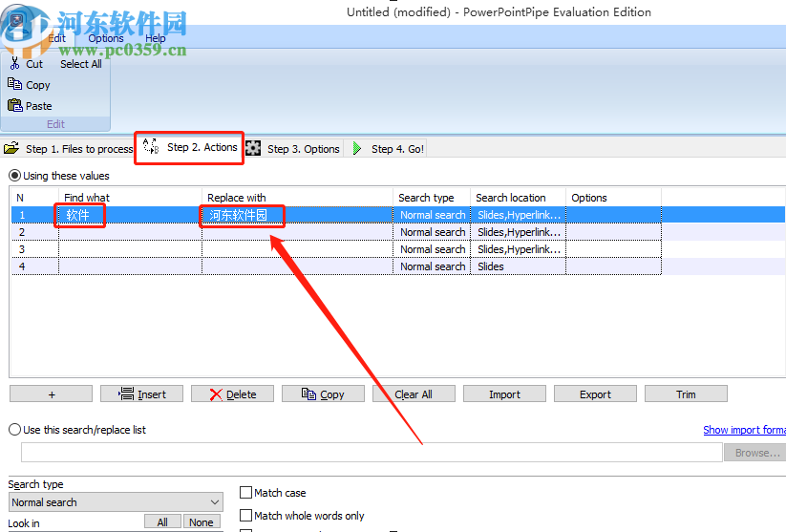The image size is (786, 532).
Task: Click the All button beside Look in
Action: (x=162, y=522)
